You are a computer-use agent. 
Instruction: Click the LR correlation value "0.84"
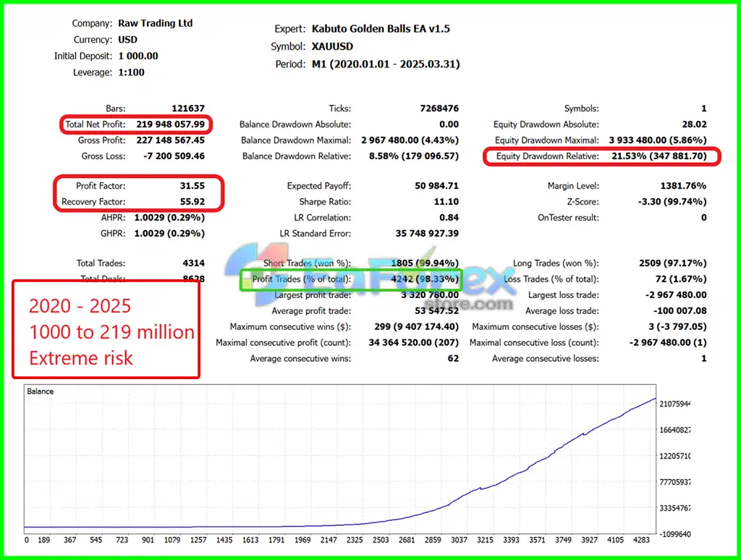(x=449, y=217)
